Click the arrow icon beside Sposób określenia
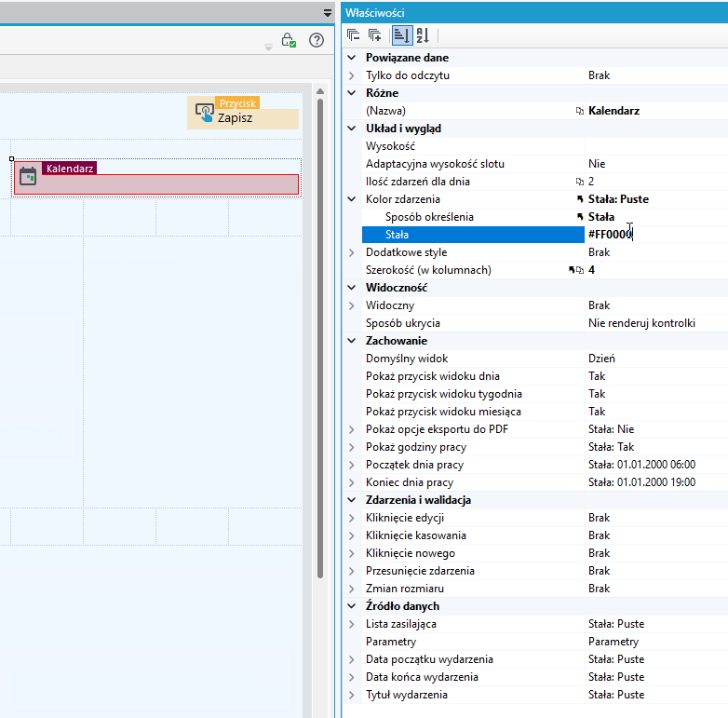728x718 pixels. tap(579, 217)
